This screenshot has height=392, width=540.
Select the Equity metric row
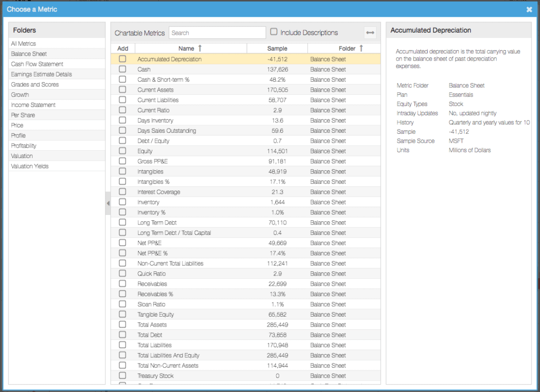pyautogui.click(x=246, y=151)
